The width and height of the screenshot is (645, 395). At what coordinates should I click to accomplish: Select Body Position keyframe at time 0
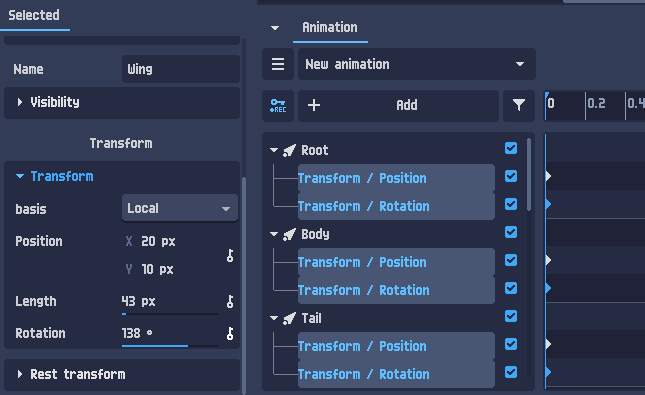548,260
